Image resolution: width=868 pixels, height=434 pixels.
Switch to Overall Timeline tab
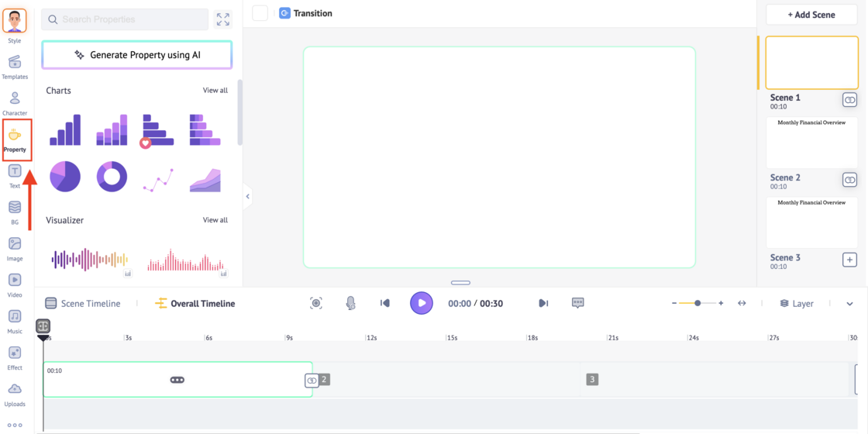pos(195,304)
